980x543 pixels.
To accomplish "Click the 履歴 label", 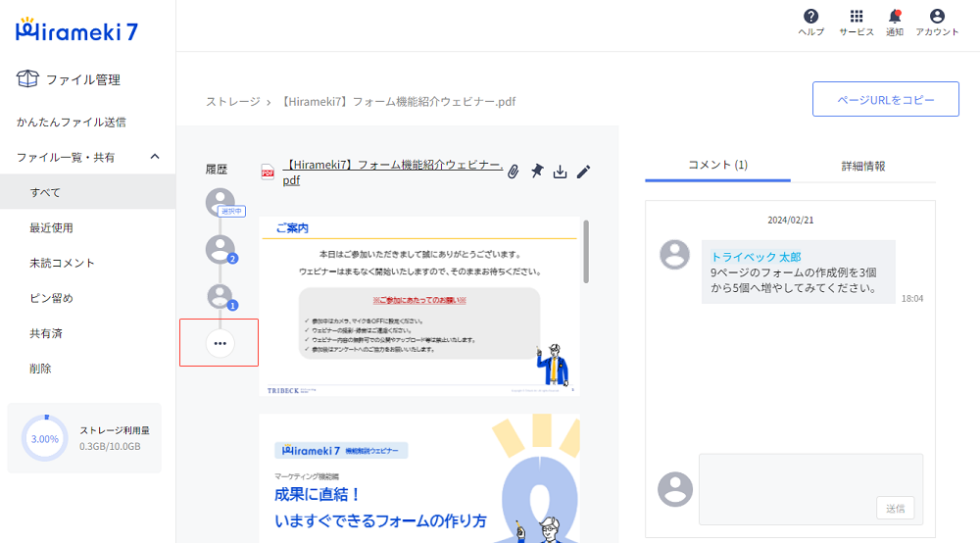I will (217, 170).
